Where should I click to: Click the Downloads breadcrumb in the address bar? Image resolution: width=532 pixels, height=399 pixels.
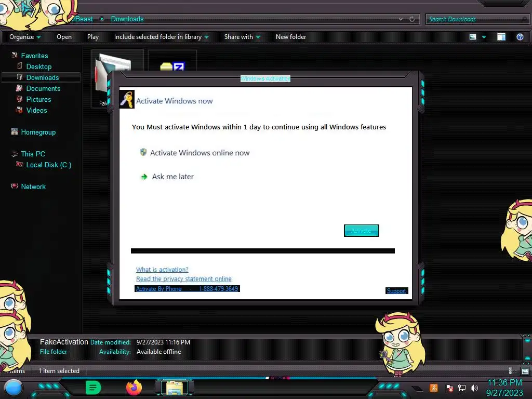[127, 19]
